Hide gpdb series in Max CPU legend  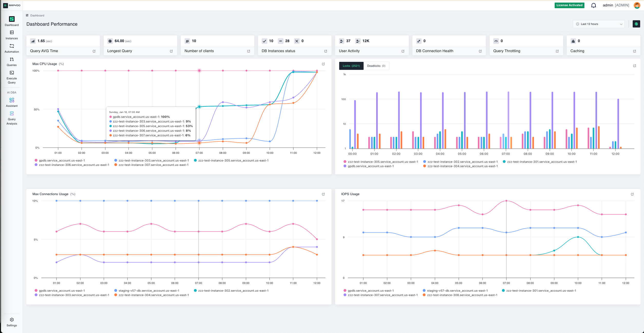pos(62,160)
